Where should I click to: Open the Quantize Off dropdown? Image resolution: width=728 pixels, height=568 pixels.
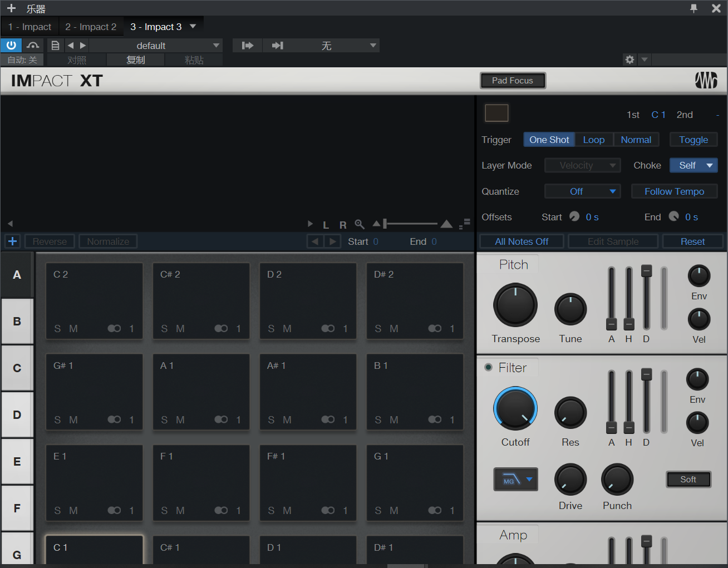(582, 191)
